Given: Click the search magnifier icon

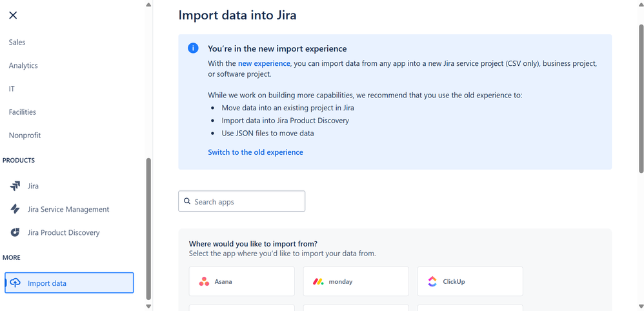Looking at the screenshot, I should [187, 201].
